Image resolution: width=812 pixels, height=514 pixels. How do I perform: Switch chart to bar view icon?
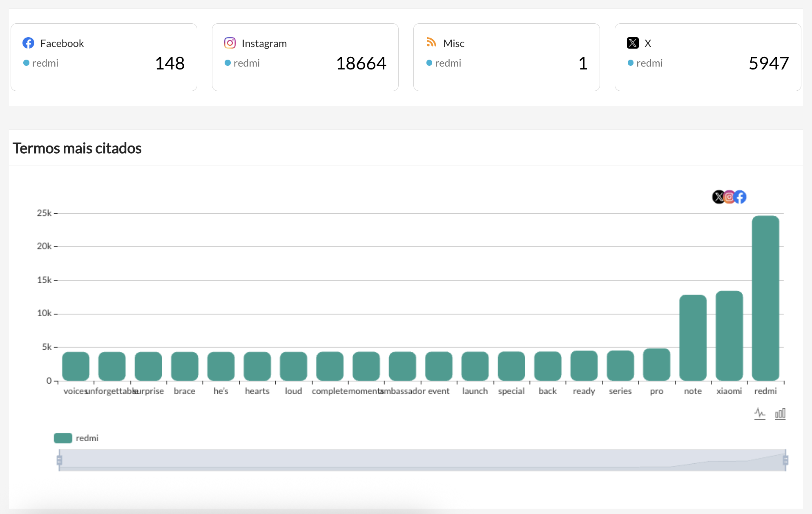point(780,413)
